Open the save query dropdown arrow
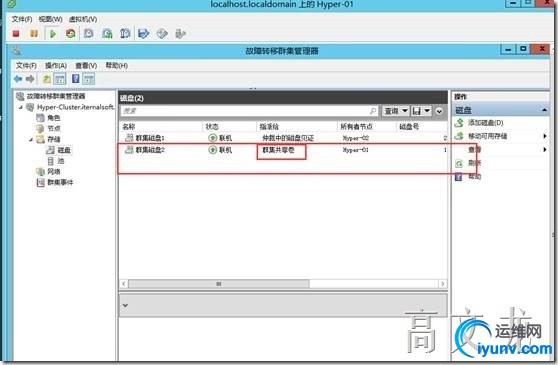The width and height of the screenshot is (558, 365). click(427, 111)
